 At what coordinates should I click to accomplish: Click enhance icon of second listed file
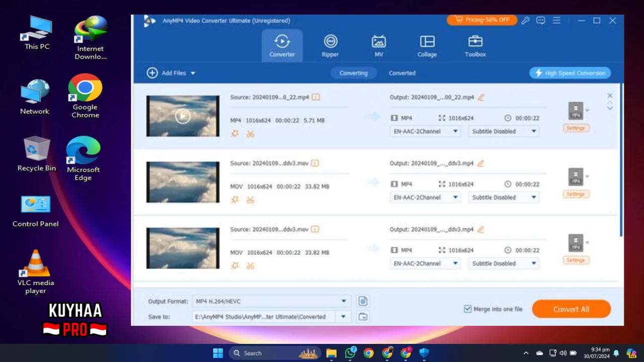coord(234,200)
